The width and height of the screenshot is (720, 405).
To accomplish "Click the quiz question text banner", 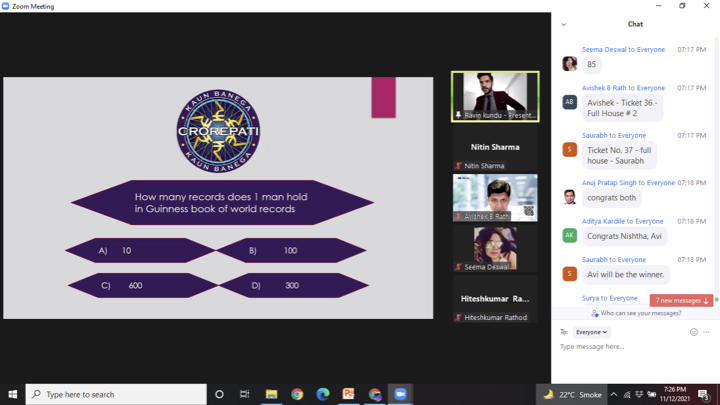I will [222, 202].
